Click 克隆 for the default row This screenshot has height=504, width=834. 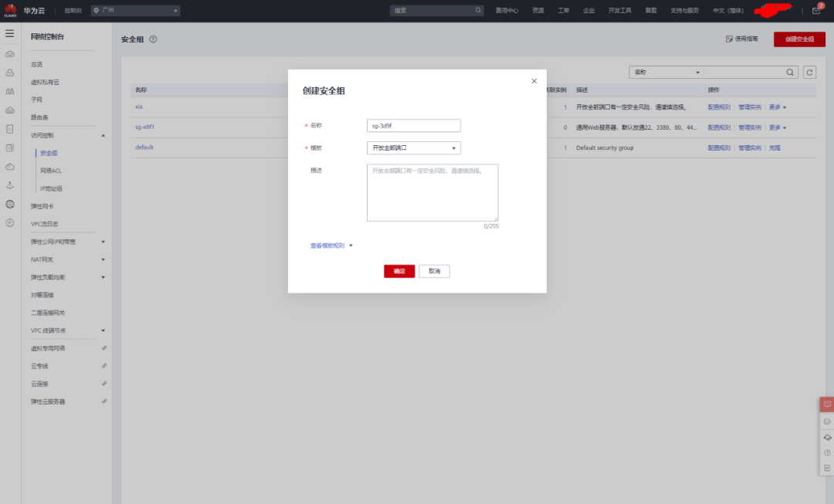click(775, 147)
